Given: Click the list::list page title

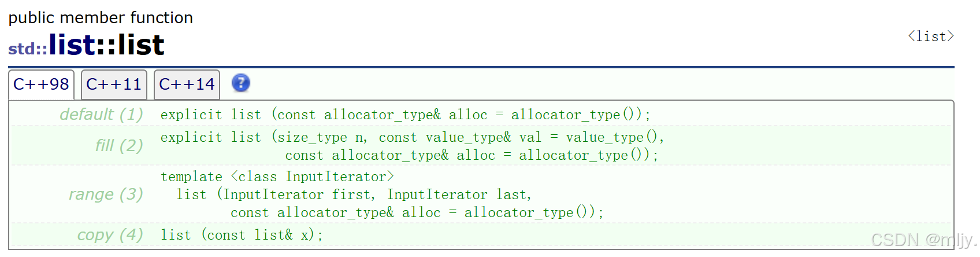Looking at the screenshot, I should (107, 45).
